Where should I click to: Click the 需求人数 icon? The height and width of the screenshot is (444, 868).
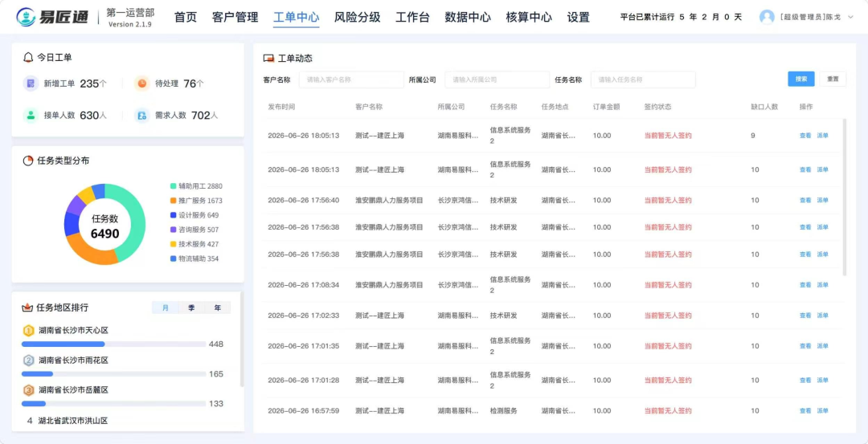coord(142,115)
